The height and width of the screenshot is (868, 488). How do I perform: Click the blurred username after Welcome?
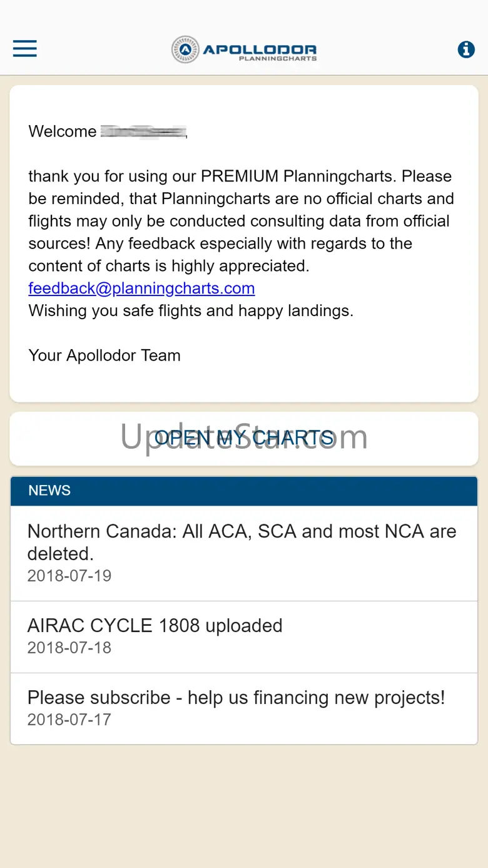pyautogui.click(x=143, y=131)
